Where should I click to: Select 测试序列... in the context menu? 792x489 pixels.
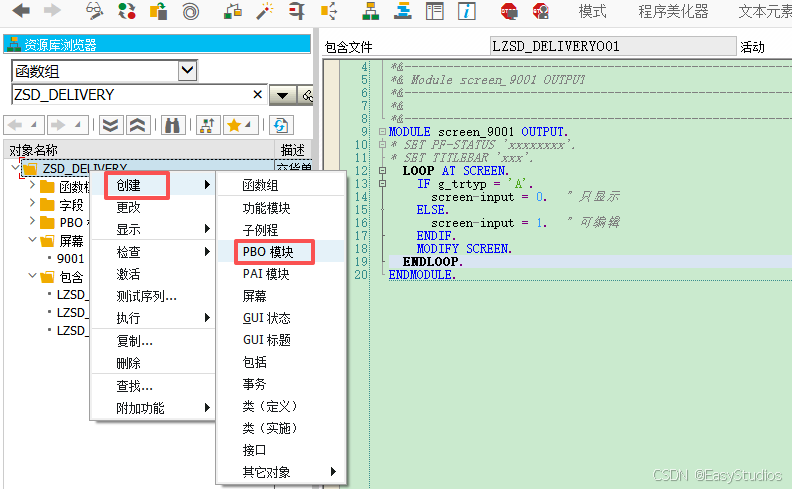coord(153,297)
